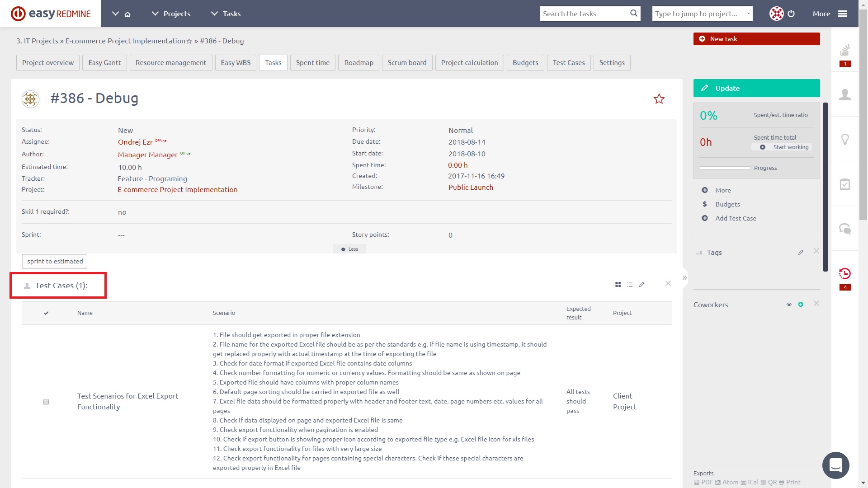Open the Project overview tab

(48, 63)
